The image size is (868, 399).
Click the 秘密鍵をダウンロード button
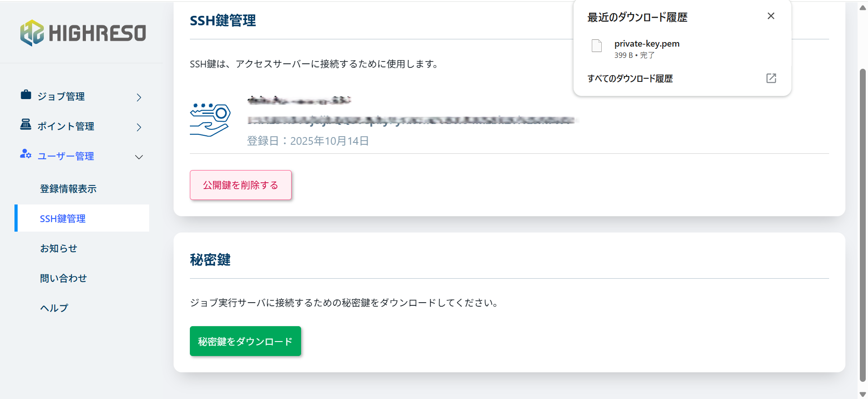point(245,341)
